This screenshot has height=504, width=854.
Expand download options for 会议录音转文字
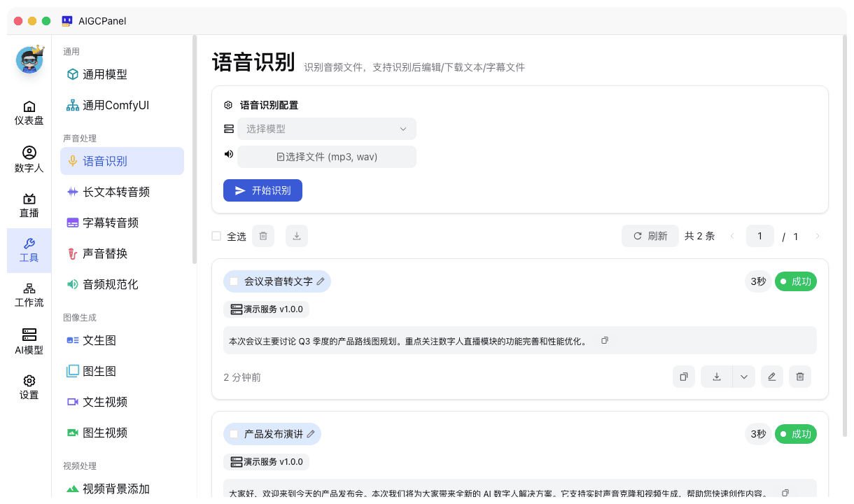tap(744, 377)
